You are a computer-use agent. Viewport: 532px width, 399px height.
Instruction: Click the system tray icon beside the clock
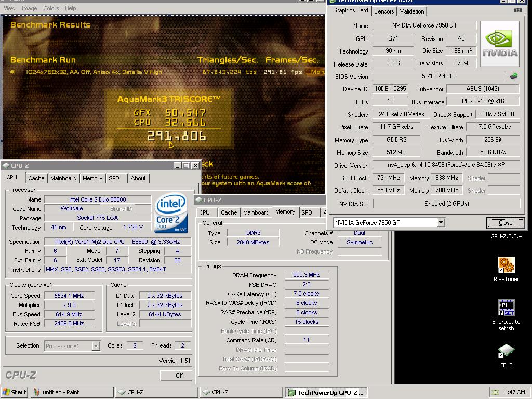495,393
